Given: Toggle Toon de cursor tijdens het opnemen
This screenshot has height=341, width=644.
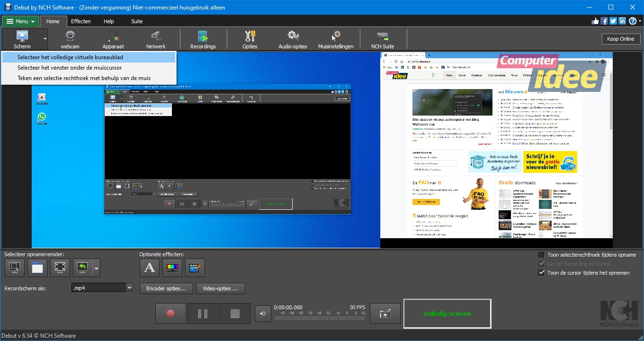Looking at the screenshot, I should pos(542,273).
